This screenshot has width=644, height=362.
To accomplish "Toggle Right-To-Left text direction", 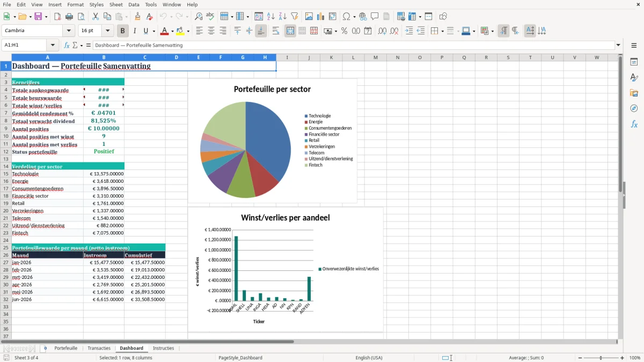I will tap(515, 31).
